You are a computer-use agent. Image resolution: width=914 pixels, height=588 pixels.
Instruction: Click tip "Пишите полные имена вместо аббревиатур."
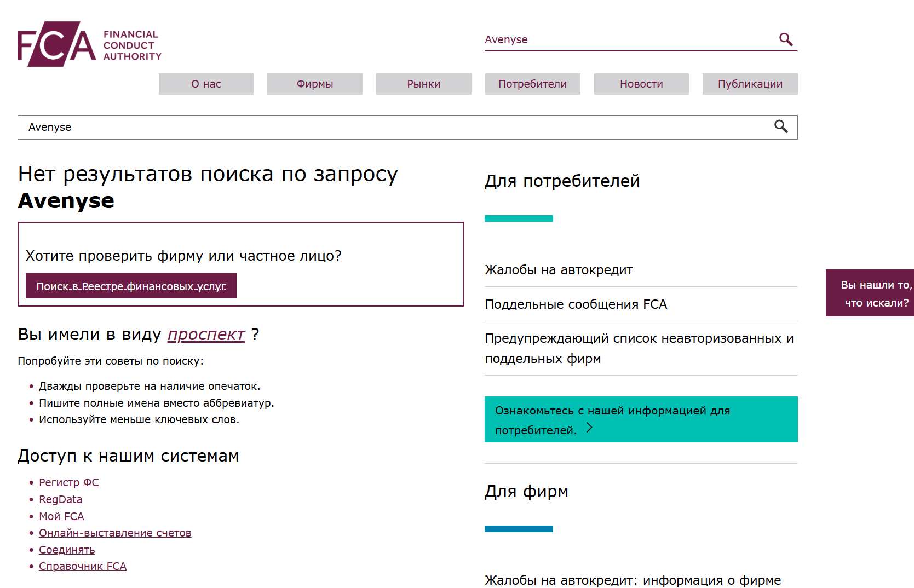click(x=157, y=403)
